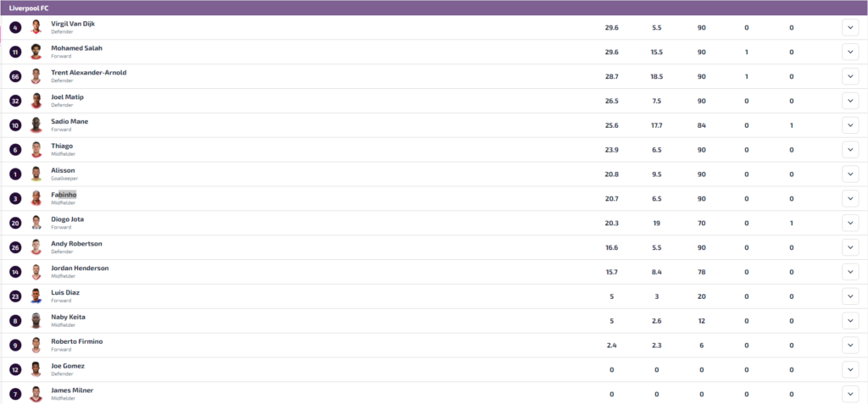Viewport: 868px width, 404px height.
Task: Select the Liverpool FC section header
Action: pos(434,8)
